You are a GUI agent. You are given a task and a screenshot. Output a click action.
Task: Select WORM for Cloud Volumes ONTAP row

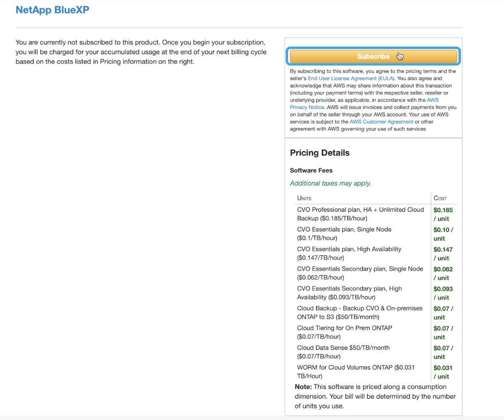coord(356,372)
